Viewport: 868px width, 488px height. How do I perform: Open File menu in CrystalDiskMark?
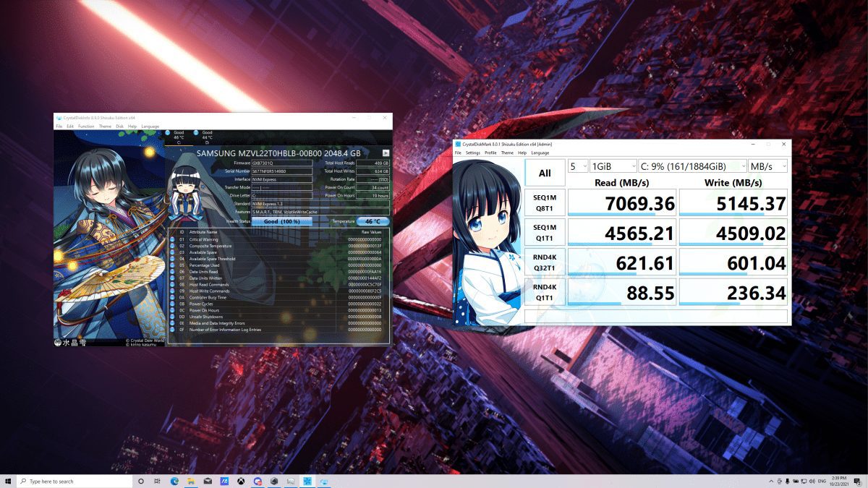pyautogui.click(x=458, y=153)
